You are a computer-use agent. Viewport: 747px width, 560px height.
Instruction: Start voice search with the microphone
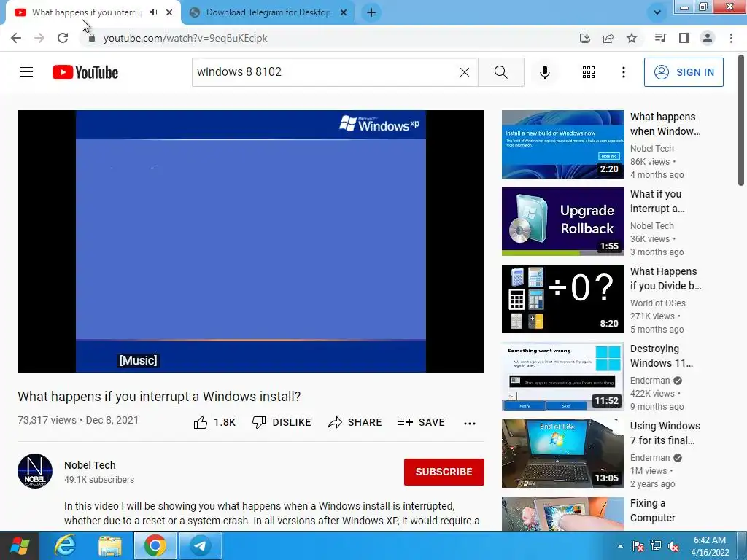(544, 72)
